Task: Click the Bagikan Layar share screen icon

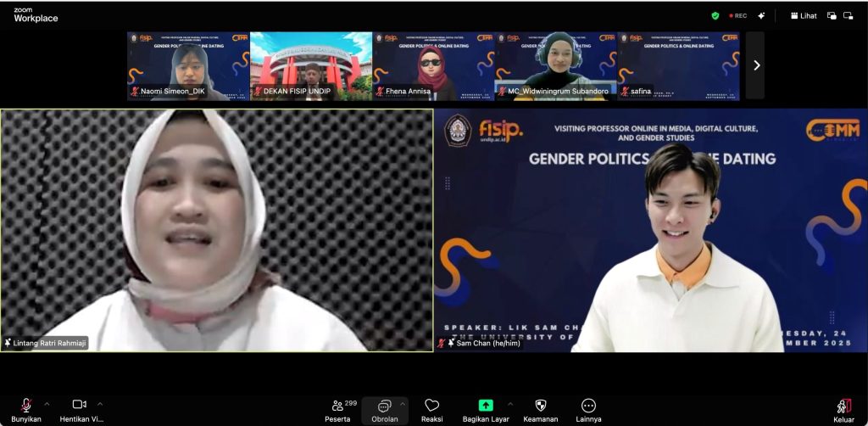Action: [x=486, y=406]
